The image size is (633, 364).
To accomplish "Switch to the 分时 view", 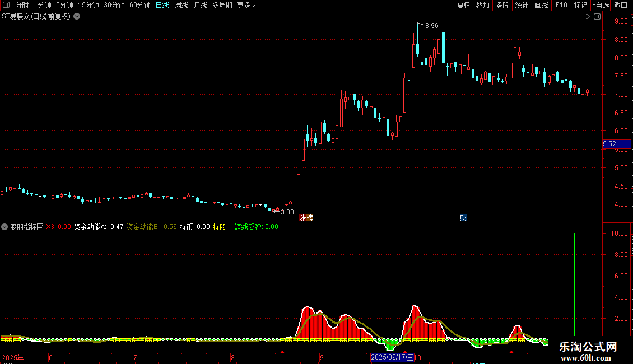I will (x=22, y=5).
